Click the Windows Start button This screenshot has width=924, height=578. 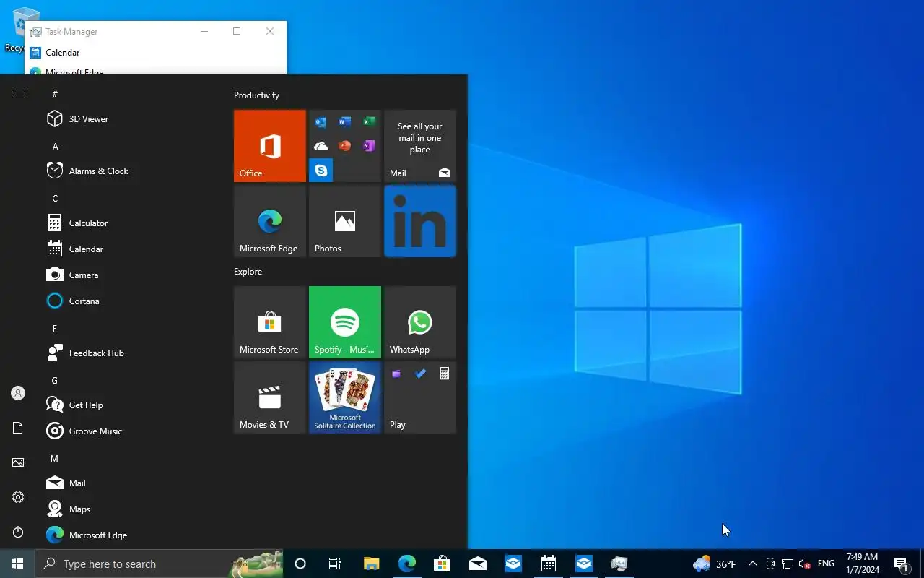coord(17,564)
